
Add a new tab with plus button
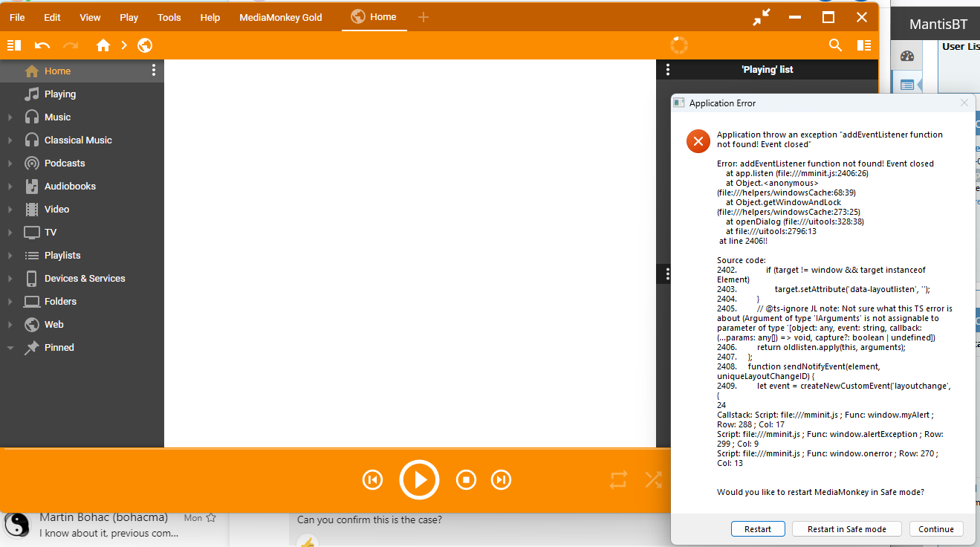pos(424,17)
